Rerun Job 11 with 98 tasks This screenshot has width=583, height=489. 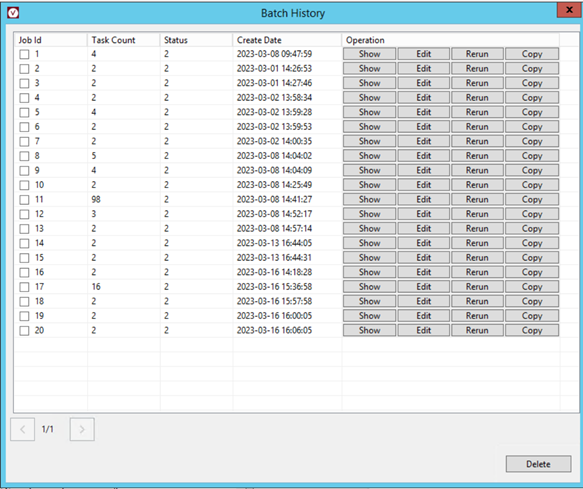pyautogui.click(x=477, y=199)
